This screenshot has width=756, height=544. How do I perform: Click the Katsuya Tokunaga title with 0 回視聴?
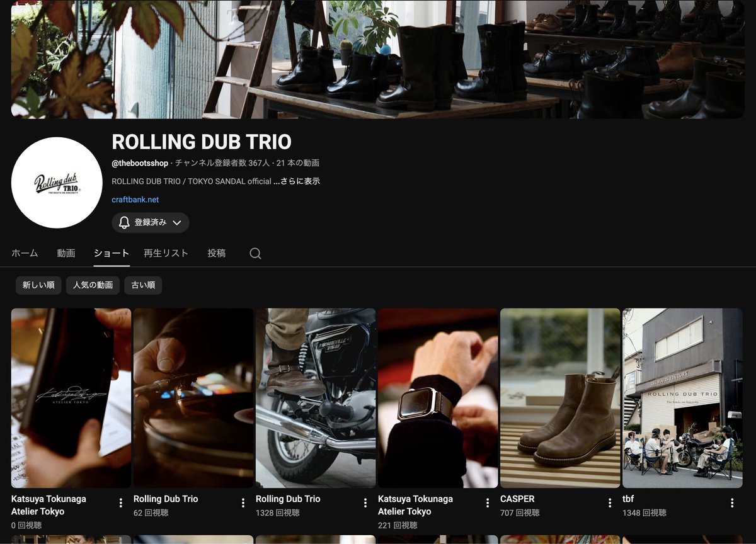pyautogui.click(x=49, y=505)
